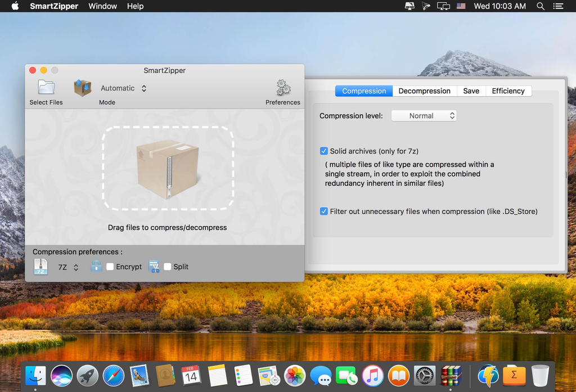This screenshot has height=392, width=576.
Task: Click the Mode box icon
Action: point(83,88)
